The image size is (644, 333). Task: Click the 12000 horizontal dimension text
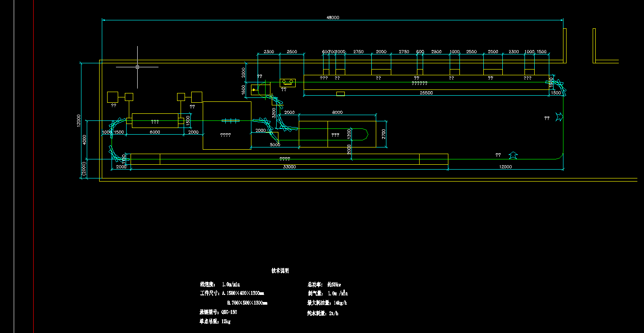click(505, 167)
